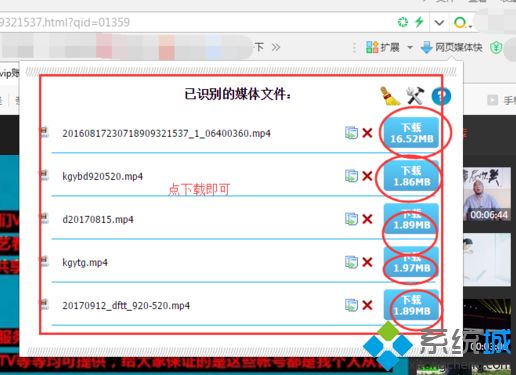Click the 网页媒体快 media download extension
This screenshot has width=516, height=375.
451,47
